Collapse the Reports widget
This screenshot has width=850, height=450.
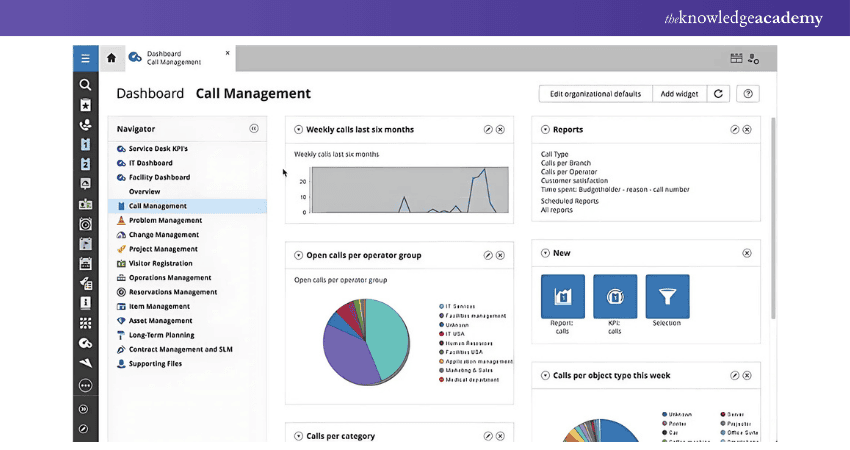pos(545,130)
